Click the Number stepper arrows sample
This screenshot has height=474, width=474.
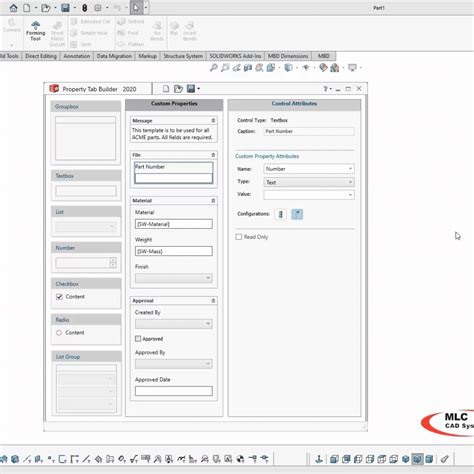(x=113, y=263)
